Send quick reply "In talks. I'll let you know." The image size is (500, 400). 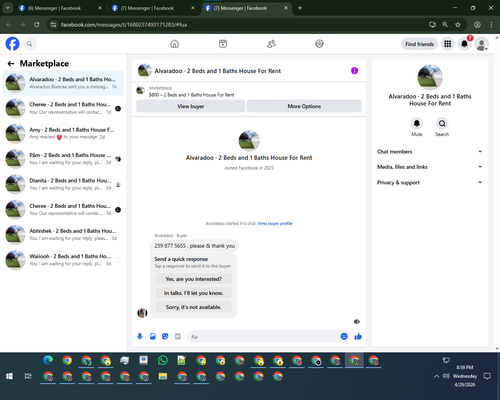[194, 293]
